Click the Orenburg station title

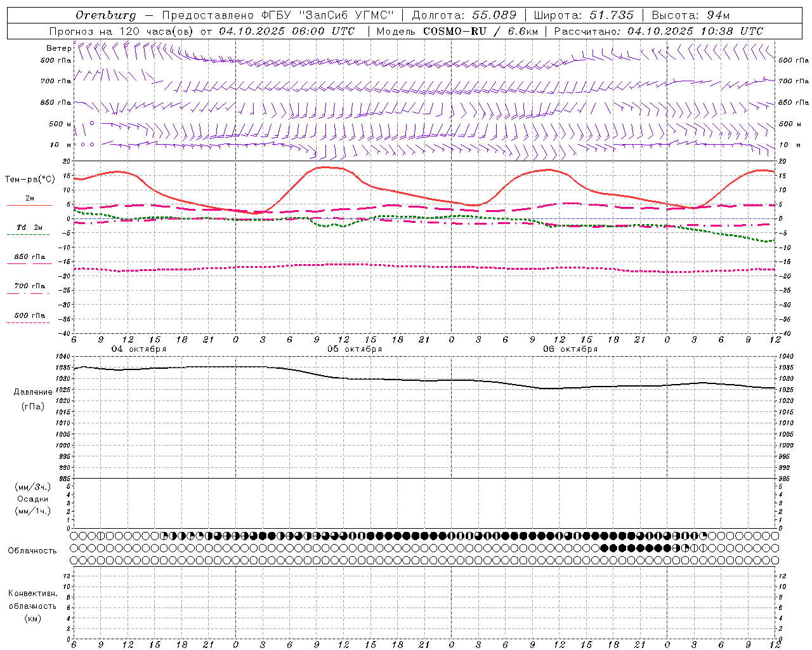click(105, 15)
